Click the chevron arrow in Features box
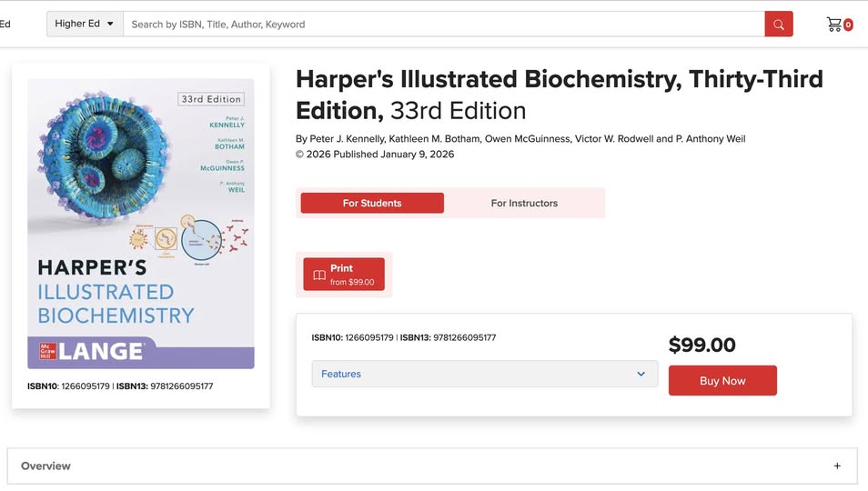Image resolution: width=868 pixels, height=491 pixels. [641, 374]
